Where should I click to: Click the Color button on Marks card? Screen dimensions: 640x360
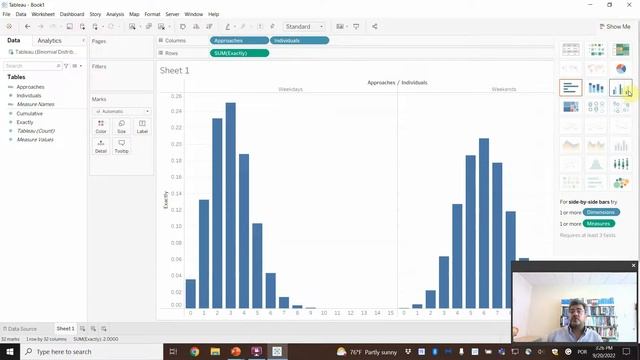coord(101,127)
